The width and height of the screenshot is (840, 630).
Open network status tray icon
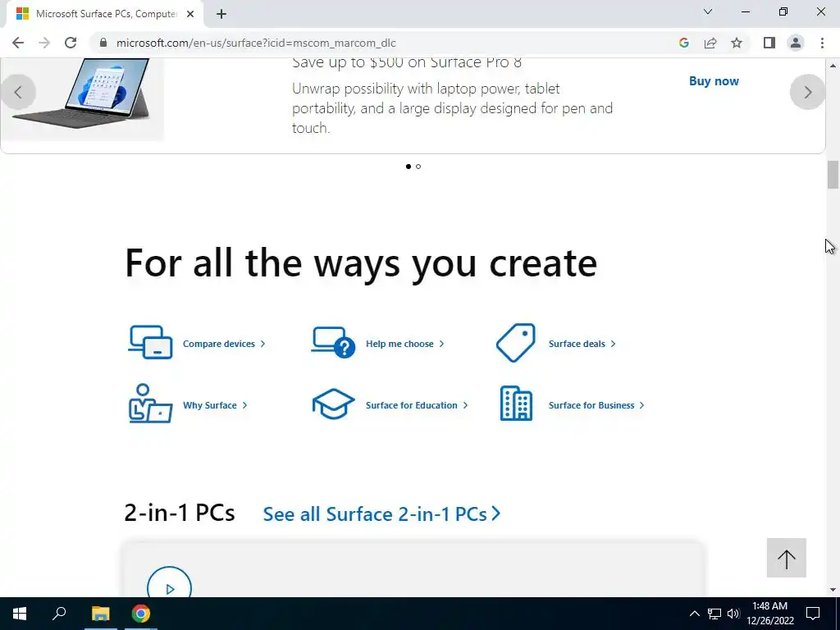pos(714,614)
